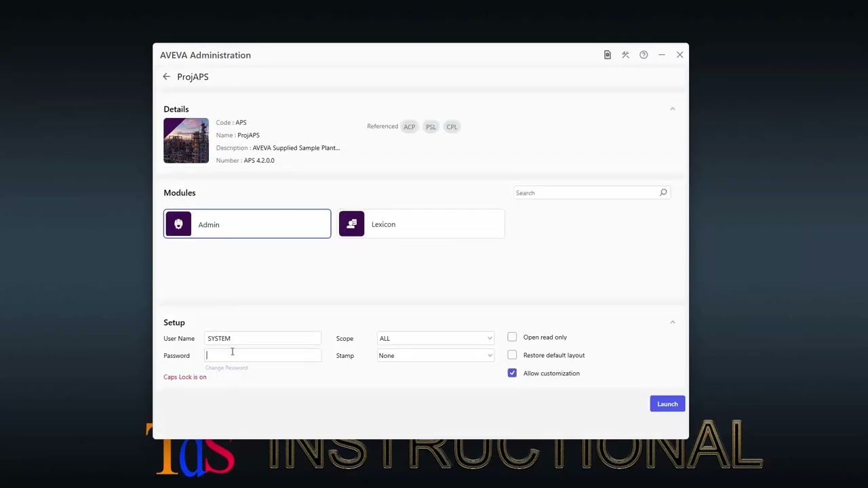Click the User Name field containing SYSTEM
The image size is (868, 488).
coord(262,338)
